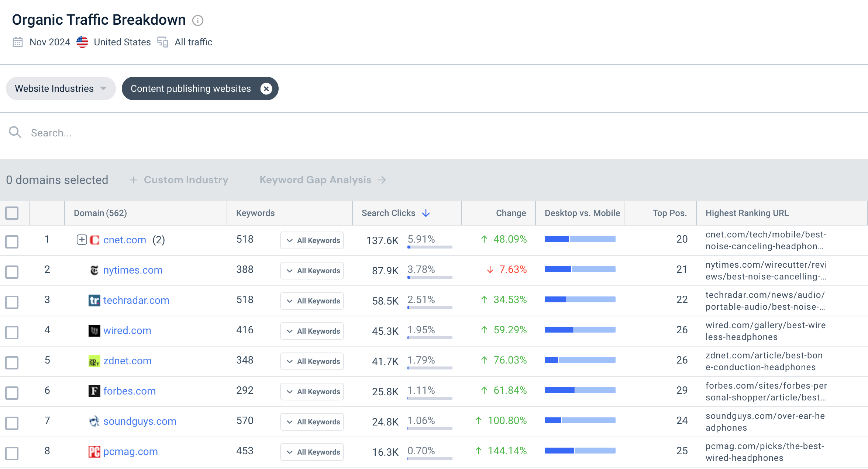Expand the cnet.com subdomains with the plus icon
The height and width of the screenshot is (469, 868).
(x=82, y=240)
